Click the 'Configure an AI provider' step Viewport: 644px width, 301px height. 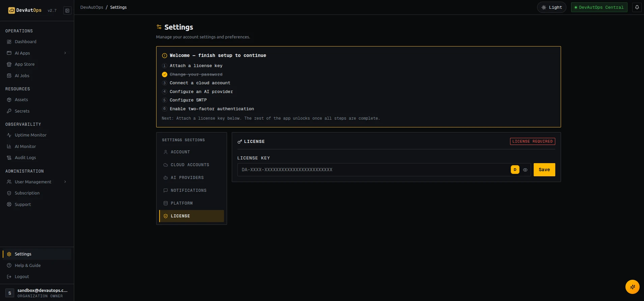(x=201, y=92)
